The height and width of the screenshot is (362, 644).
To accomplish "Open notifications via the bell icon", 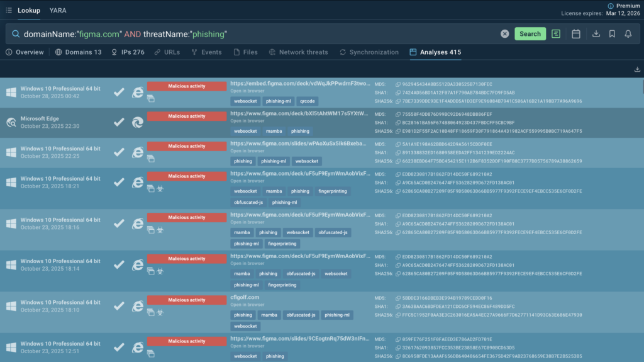I will [x=628, y=34].
